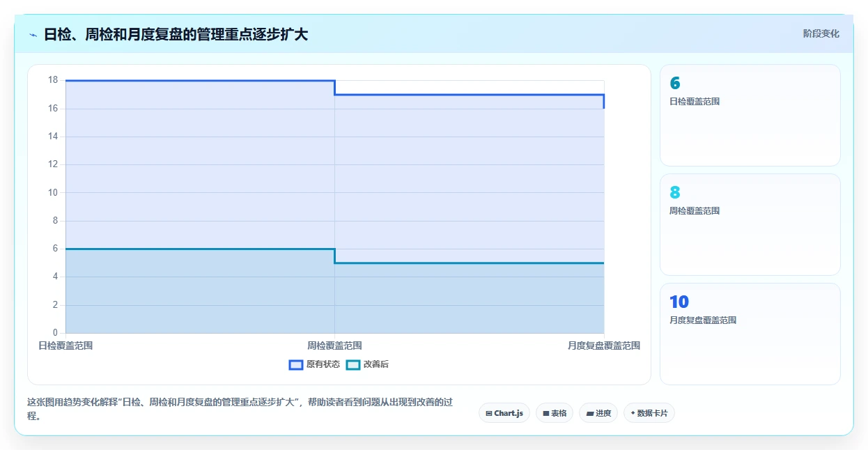Click the 原有状态 legend label

click(x=323, y=364)
